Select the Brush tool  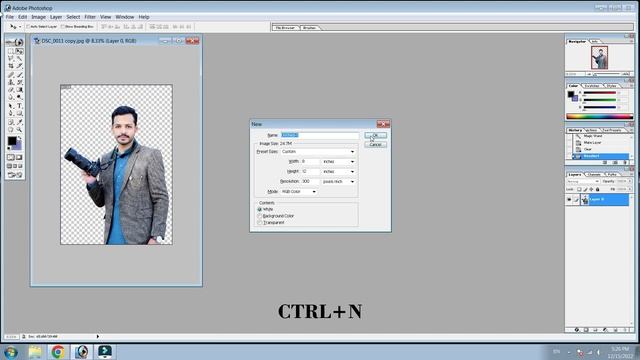pos(19,75)
